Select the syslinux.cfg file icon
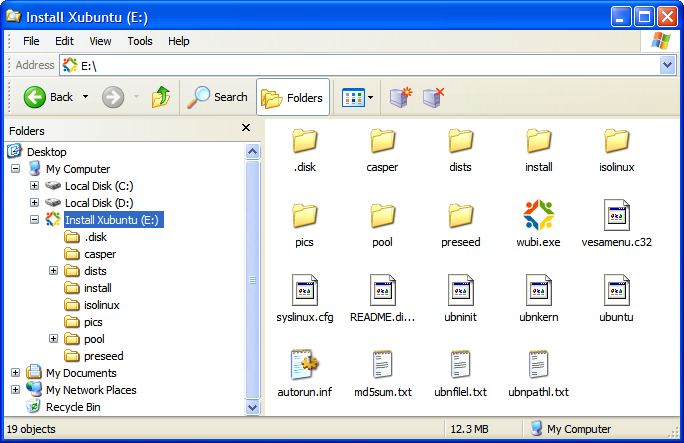The image size is (684, 443). [304, 290]
